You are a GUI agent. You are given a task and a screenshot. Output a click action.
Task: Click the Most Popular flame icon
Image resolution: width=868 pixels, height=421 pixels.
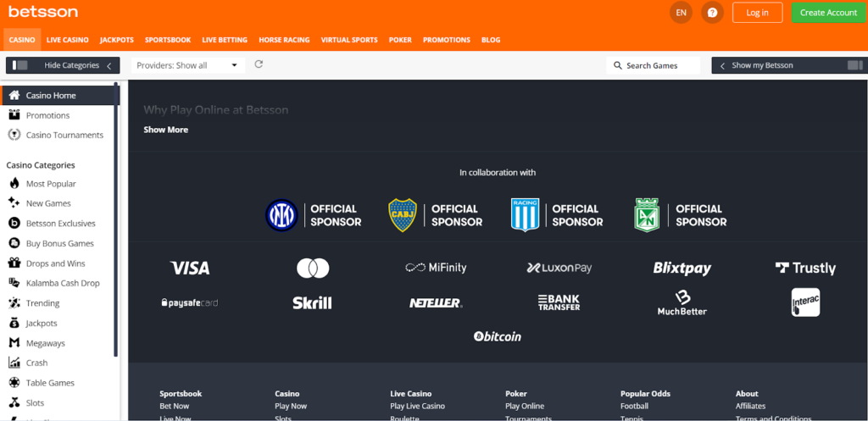click(14, 184)
